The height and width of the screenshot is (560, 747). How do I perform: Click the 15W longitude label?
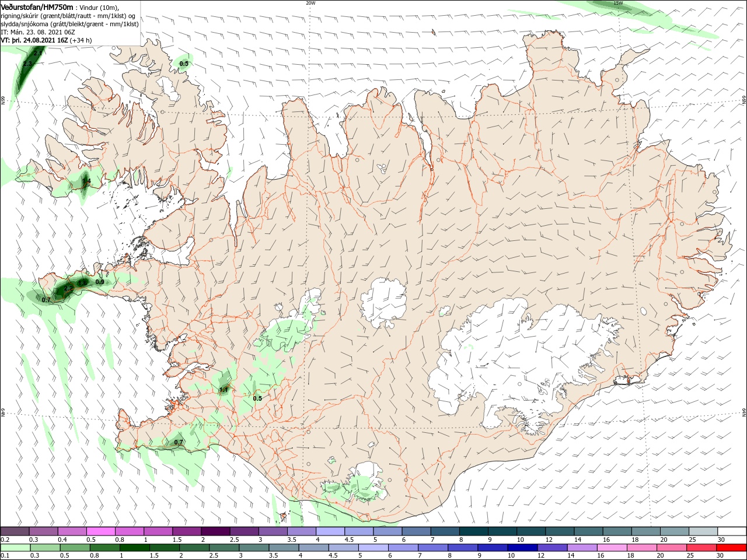tap(618, 3)
